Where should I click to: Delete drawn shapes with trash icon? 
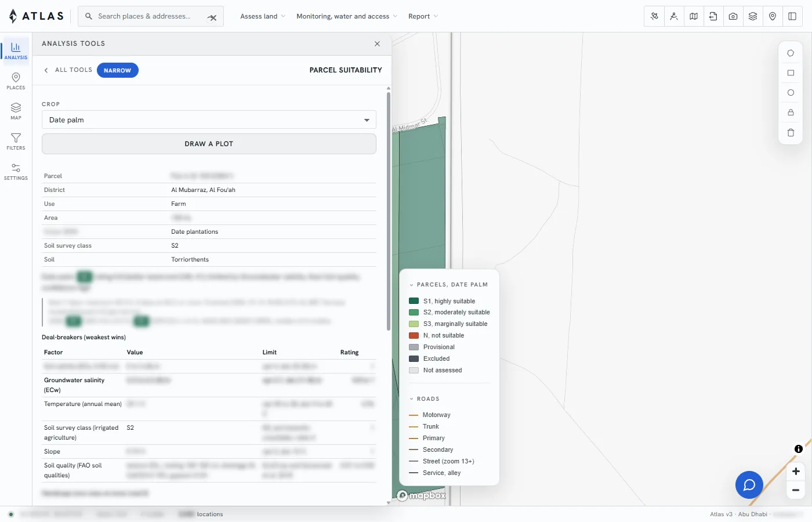(791, 133)
